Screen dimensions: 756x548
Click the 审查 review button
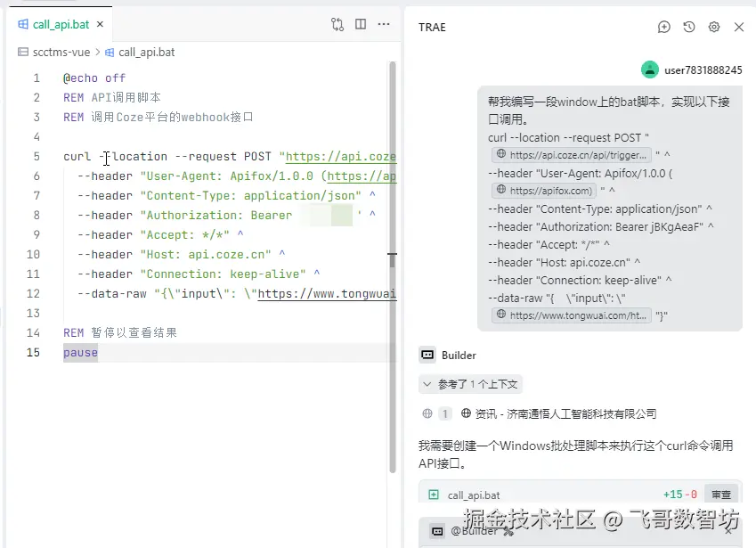coord(721,495)
